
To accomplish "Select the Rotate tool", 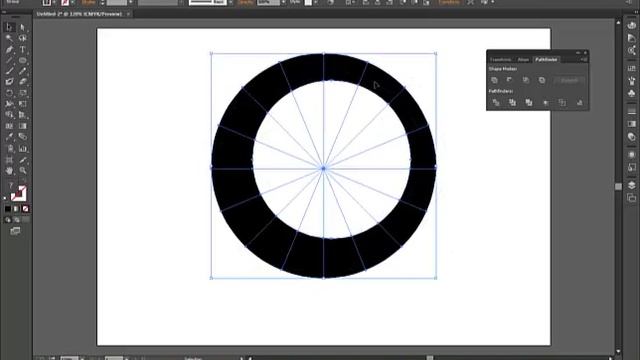I will (x=9, y=93).
